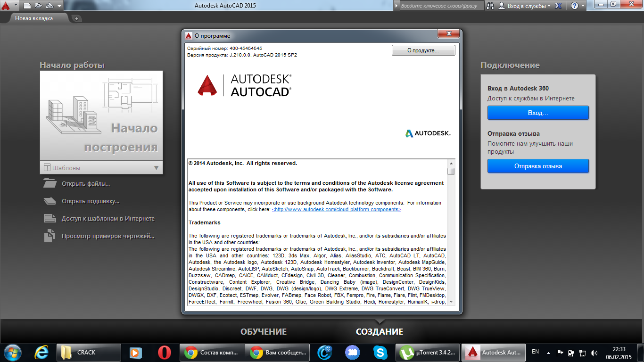Click the New drawing icon in quick access toolbar
This screenshot has height=362, width=644.
pyautogui.click(x=27, y=6)
